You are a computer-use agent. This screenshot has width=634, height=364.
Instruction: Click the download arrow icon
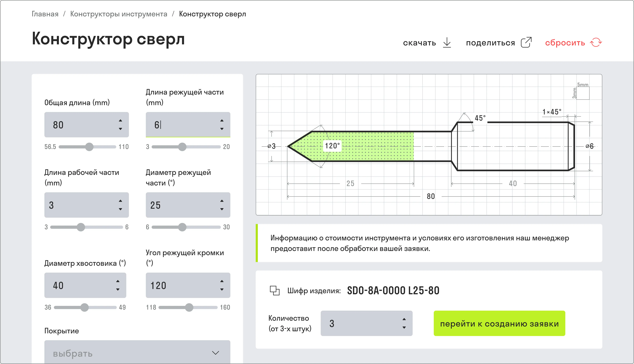pyautogui.click(x=447, y=43)
